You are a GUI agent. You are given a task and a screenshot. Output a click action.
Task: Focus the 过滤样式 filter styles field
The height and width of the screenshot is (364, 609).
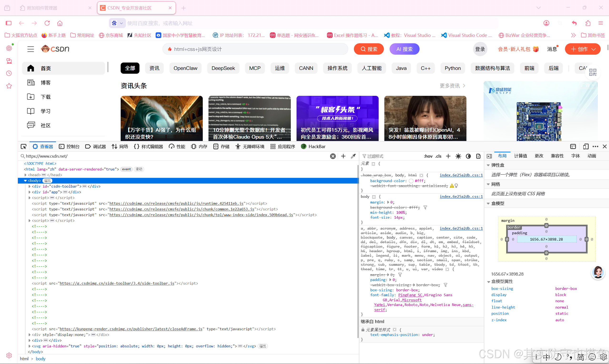(391, 156)
